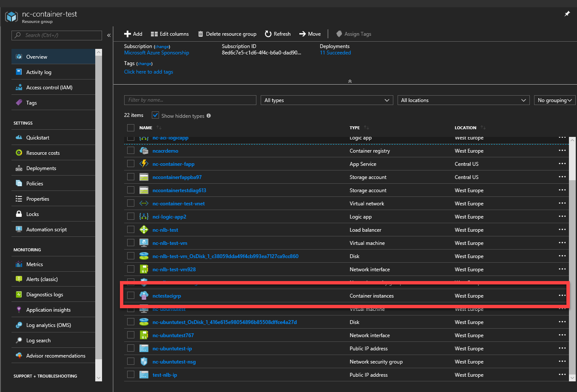The width and height of the screenshot is (577, 392).
Task: Collapse the left menu with double chevron
Action: point(109,35)
